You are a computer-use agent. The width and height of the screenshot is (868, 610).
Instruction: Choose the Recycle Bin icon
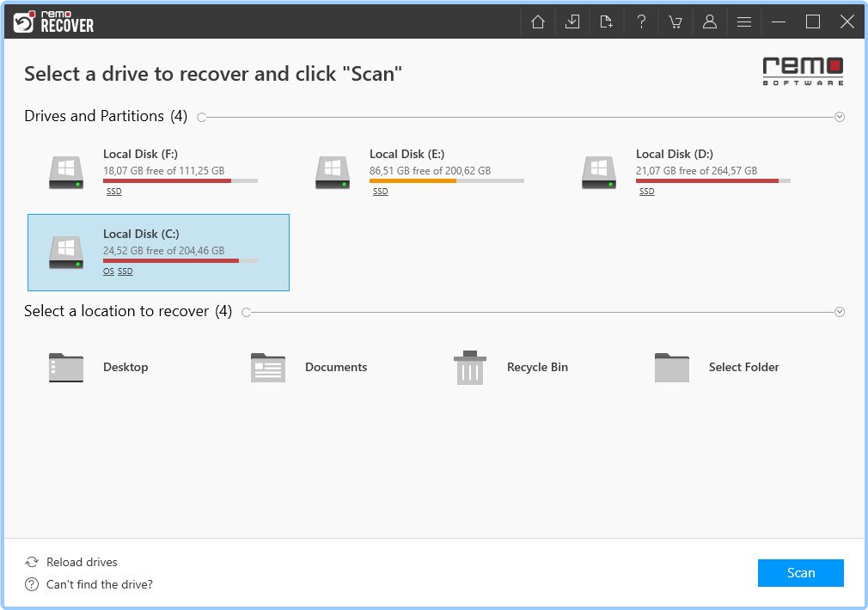pyautogui.click(x=470, y=368)
